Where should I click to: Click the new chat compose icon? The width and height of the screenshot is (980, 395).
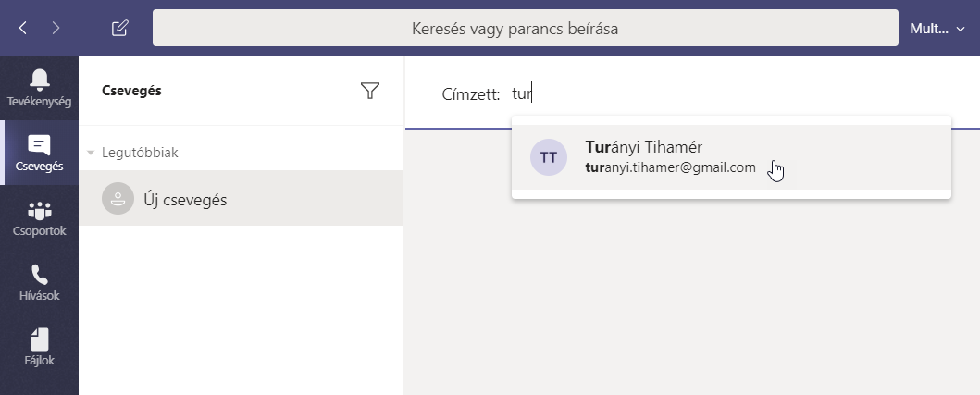click(x=119, y=28)
